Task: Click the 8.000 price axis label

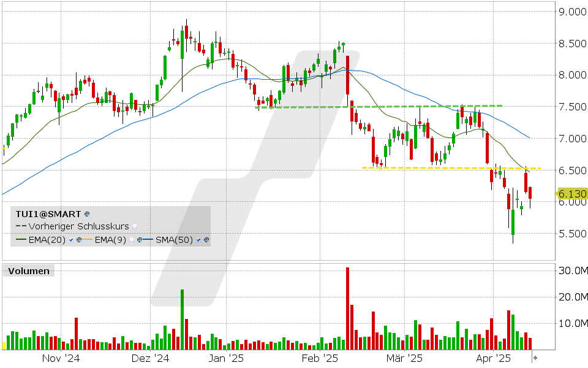Action: click(572, 75)
